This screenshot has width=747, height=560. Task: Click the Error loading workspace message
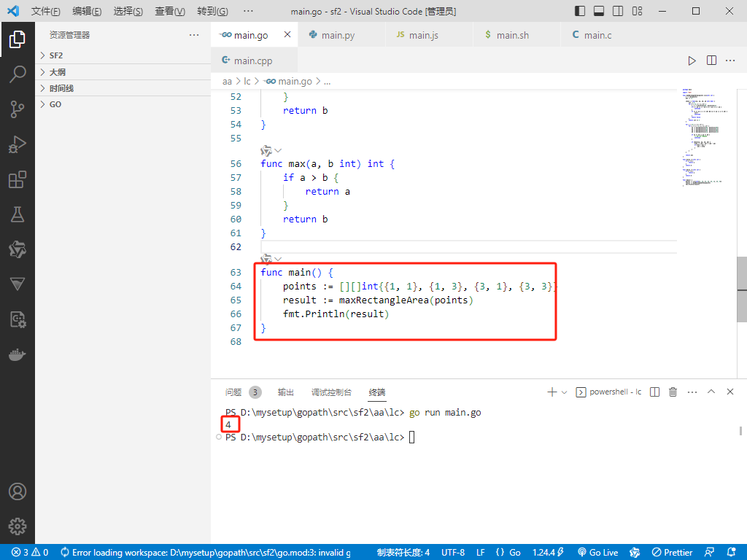point(206,552)
